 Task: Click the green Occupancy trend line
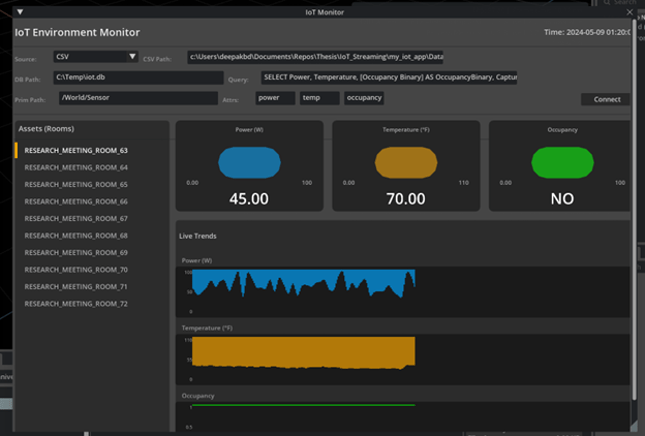click(x=304, y=405)
